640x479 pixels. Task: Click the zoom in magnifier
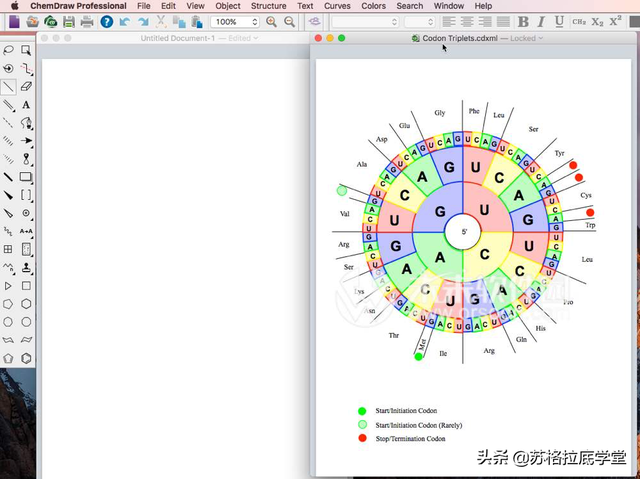click(x=272, y=21)
